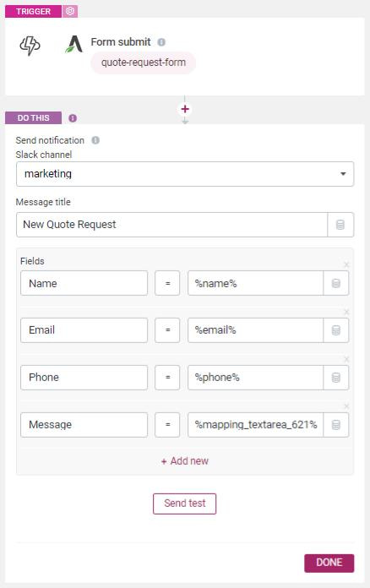The height and width of the screenshot is (588, 370).
Task: Click the lightning bolt trigger icon
Action: (30, 46)
